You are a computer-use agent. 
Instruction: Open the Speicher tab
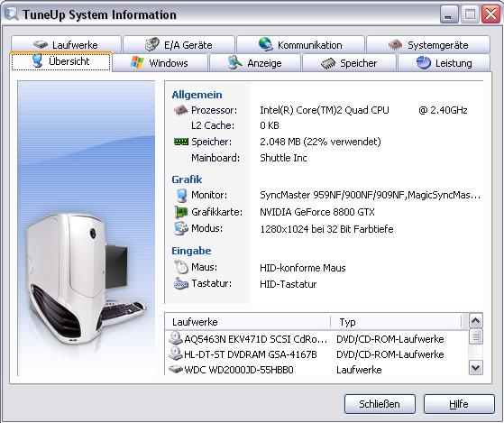tap(350, 62)
